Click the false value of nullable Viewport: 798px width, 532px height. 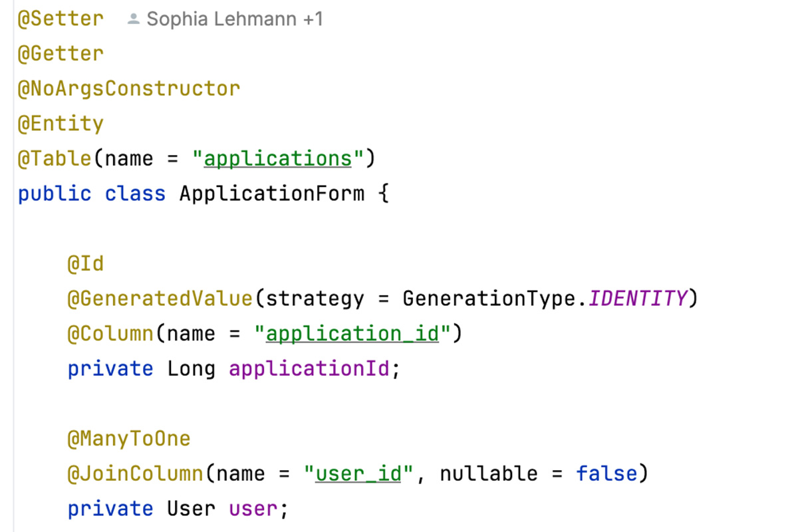[605, 473]
